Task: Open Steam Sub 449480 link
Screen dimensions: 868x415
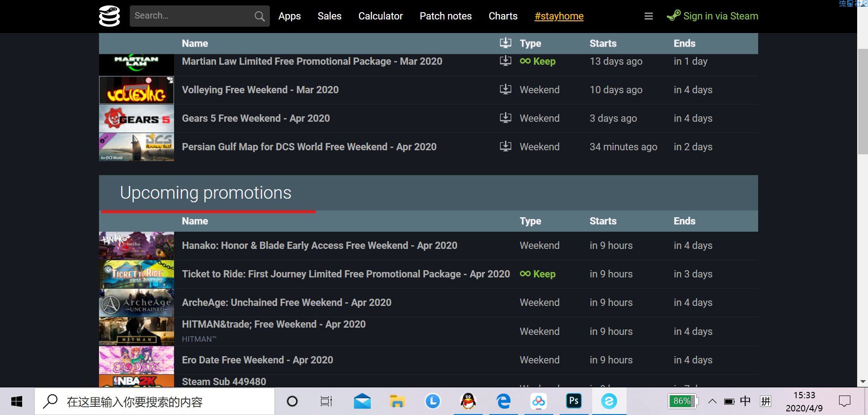Action: (x=224, y=382)
